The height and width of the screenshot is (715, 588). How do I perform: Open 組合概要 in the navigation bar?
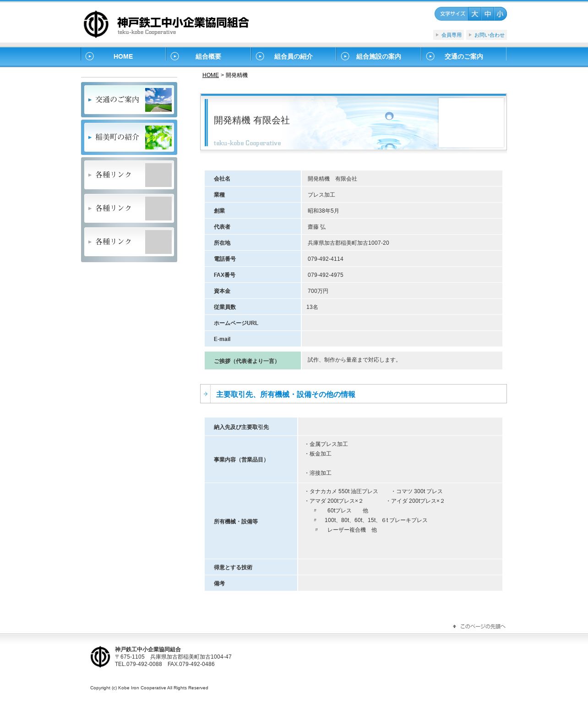pyautogui.click(x=208, y=56)
